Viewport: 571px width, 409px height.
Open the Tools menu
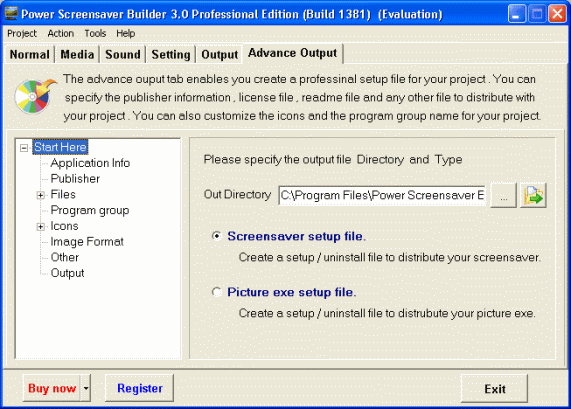coord(95,34)
